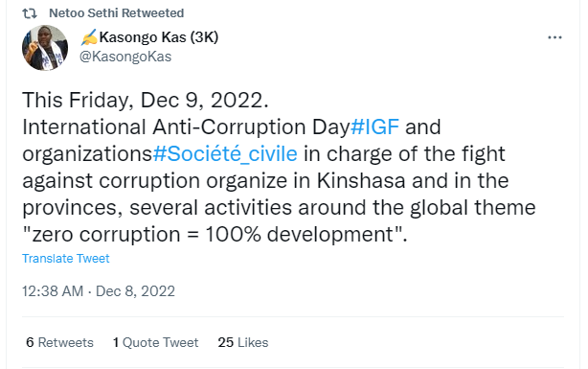The width and height of the screenshot is (588, 369).
Task: Click the writing hand emoji beside Kasongo Kas
Action: click(89, 37)
